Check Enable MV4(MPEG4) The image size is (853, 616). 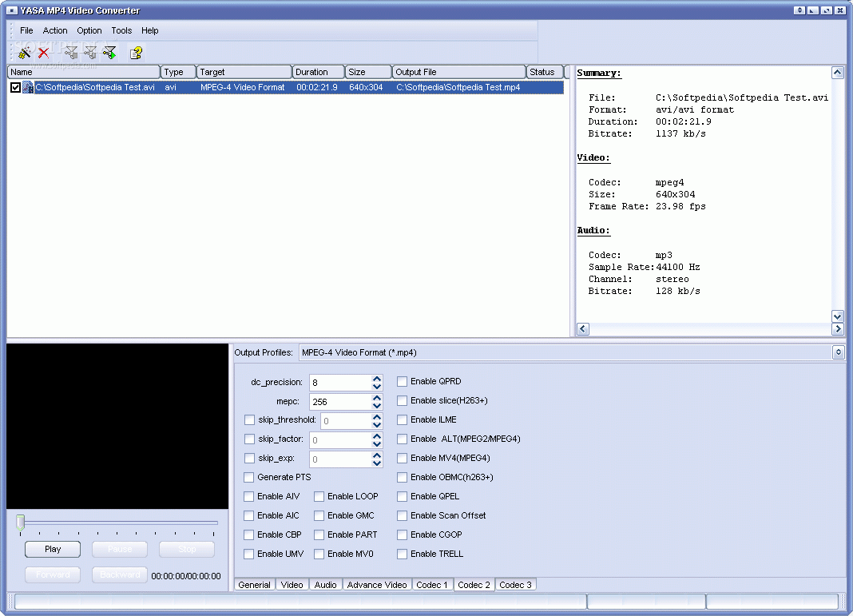click(x=402, y=458)
